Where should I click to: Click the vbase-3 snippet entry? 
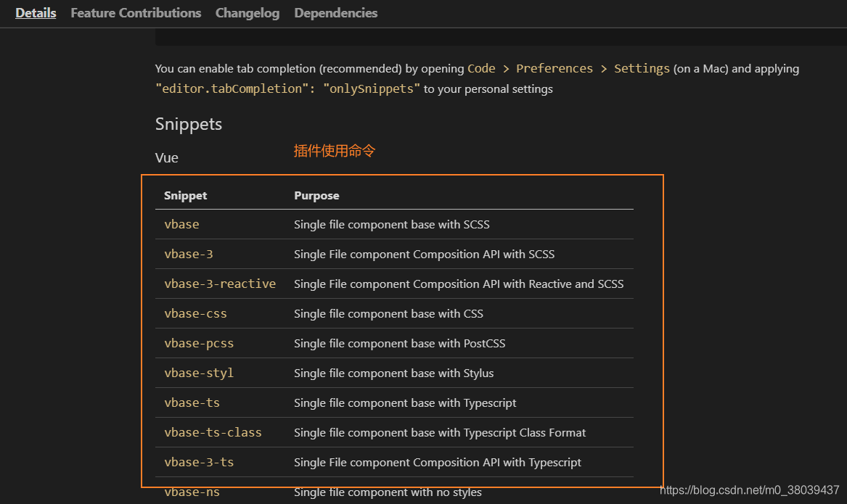click(x=189, y=255)
